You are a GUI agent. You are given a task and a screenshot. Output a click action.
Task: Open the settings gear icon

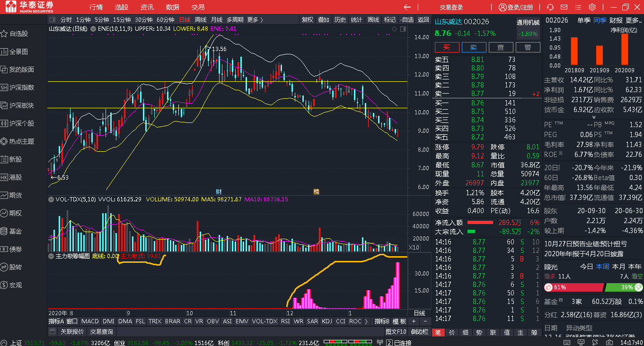coord(592,7)
